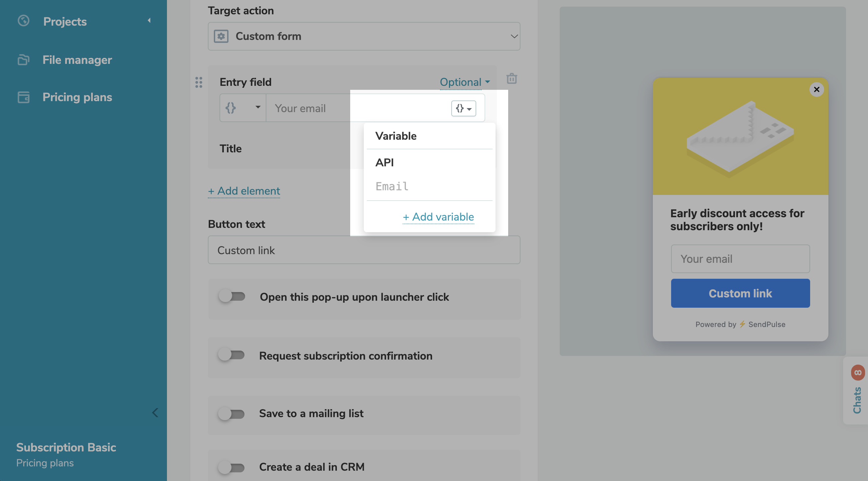The image size is (868, 481).
Task: Open the Projects section in the sidebar
Action: pos(65,21)
